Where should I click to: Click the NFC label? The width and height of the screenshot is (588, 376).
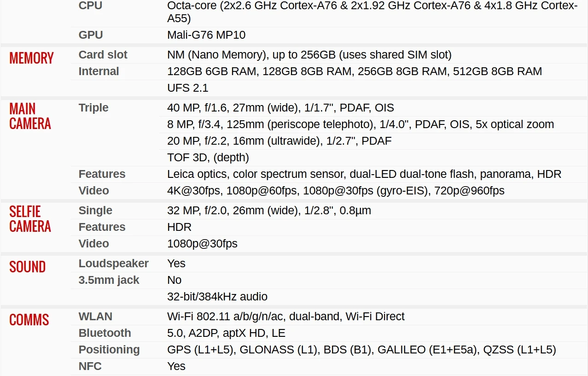point(90,366)
